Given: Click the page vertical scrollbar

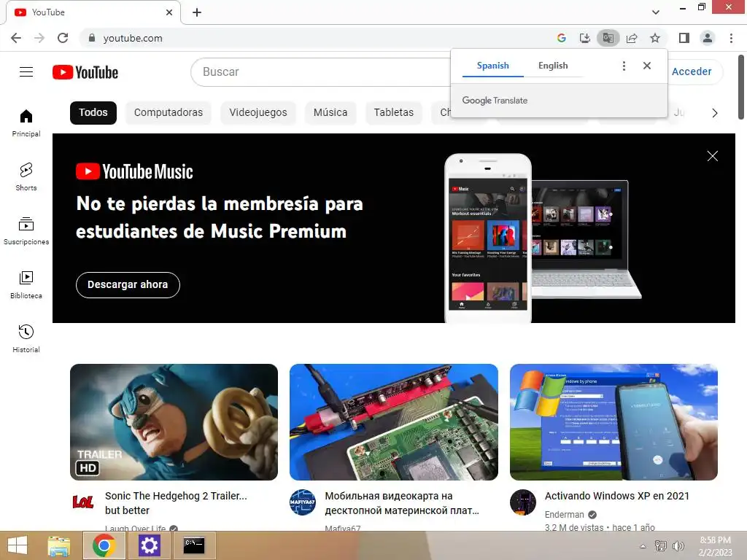Looking at the screenshot, I should click(x=741, y=87).
